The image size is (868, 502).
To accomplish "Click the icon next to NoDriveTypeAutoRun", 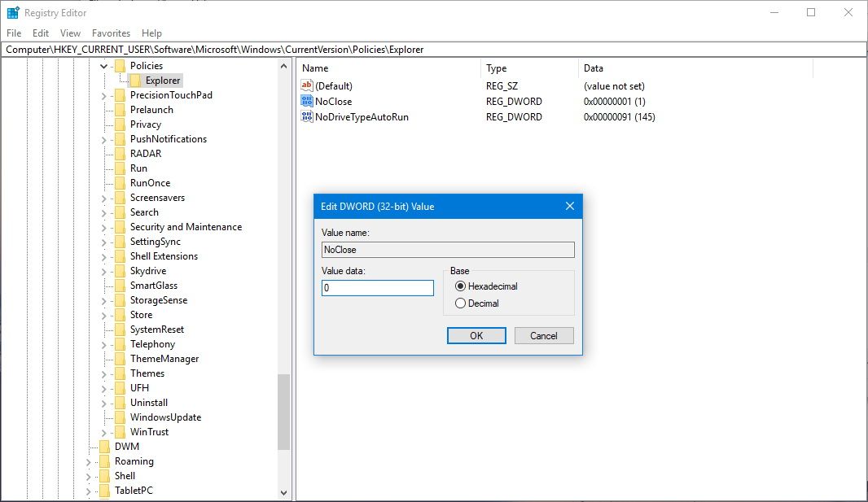I will coord(309,116).
